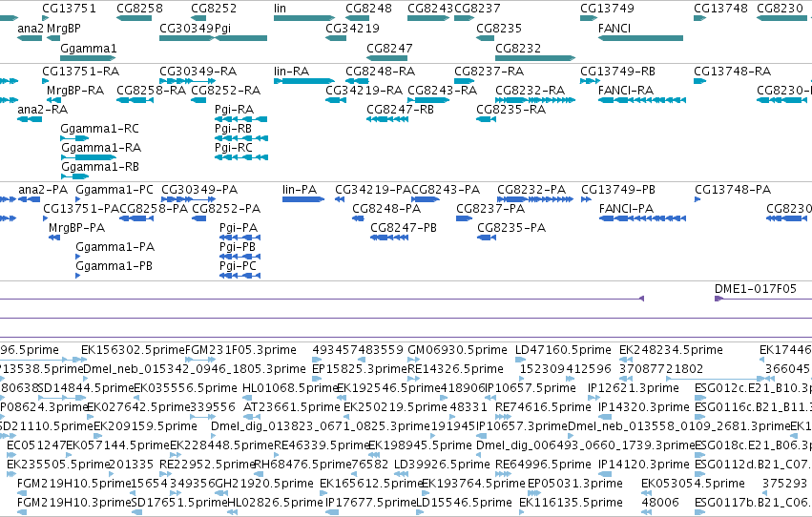Click the EK116135.5prime EST label
The image size is (812, 517).
(571, 503)
